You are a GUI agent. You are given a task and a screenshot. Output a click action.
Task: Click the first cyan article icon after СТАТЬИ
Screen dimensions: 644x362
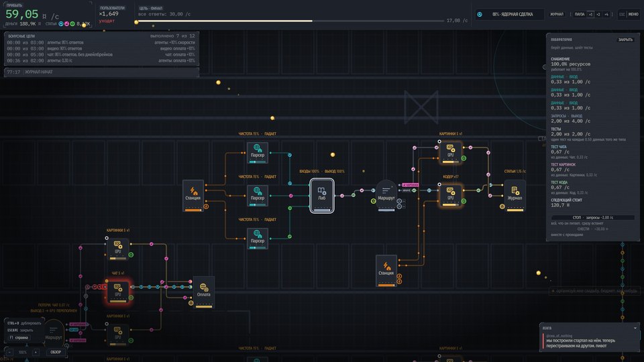(61, 24)
